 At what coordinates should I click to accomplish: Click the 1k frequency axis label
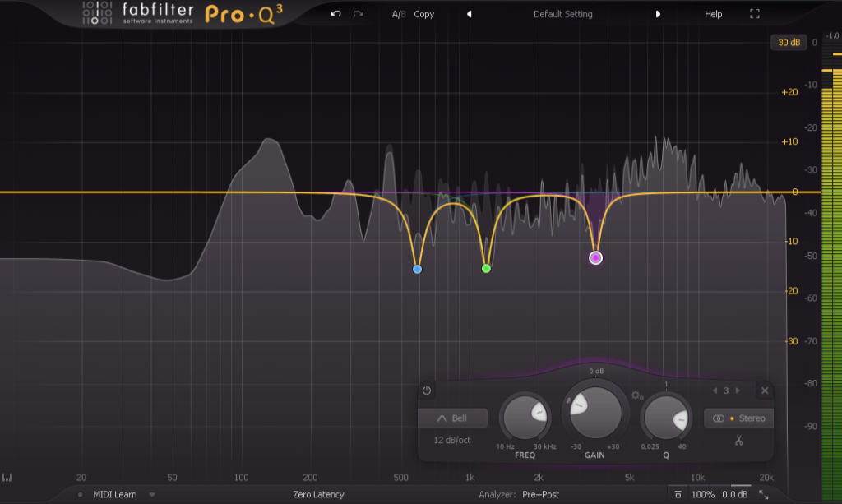pyautogui.click(x=470, y=477)
